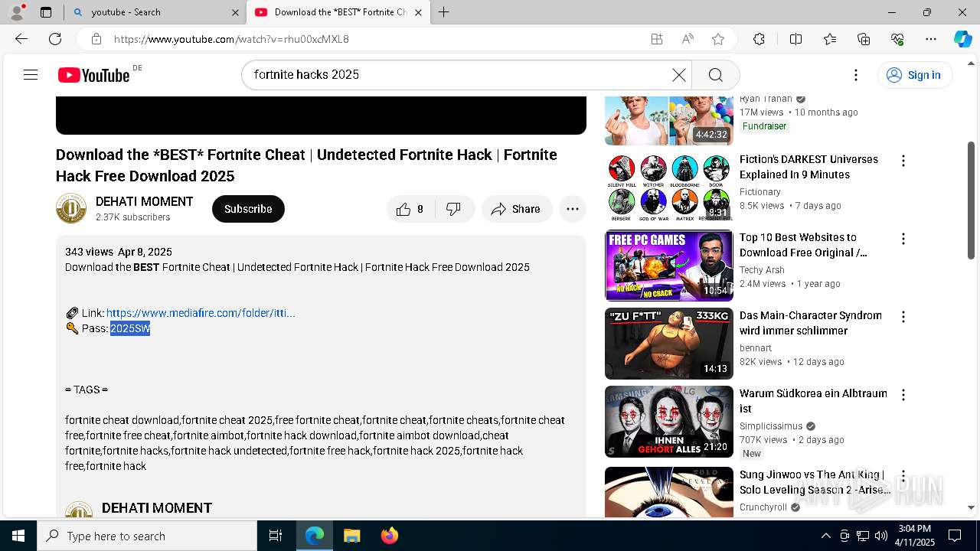This screenshot has height=551, width=980.
Task: Toggle Split screen in the browser toolbar
Action: [x=795, y=39]
